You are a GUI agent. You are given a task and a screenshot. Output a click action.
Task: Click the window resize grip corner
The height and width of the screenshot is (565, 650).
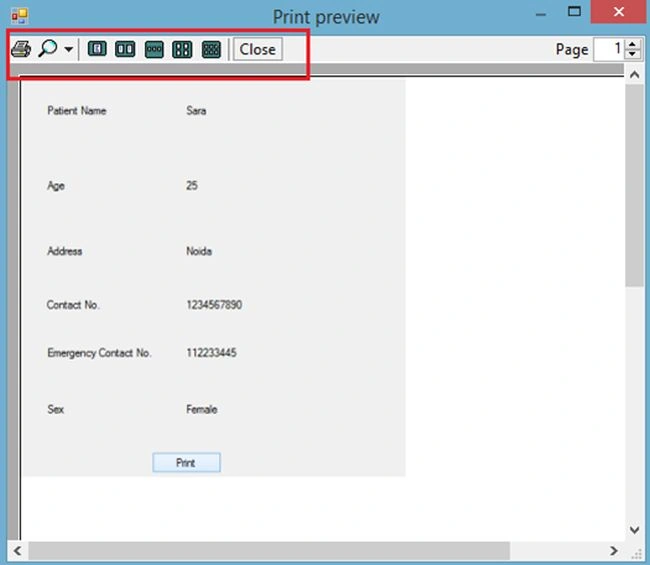click(636, 553)
